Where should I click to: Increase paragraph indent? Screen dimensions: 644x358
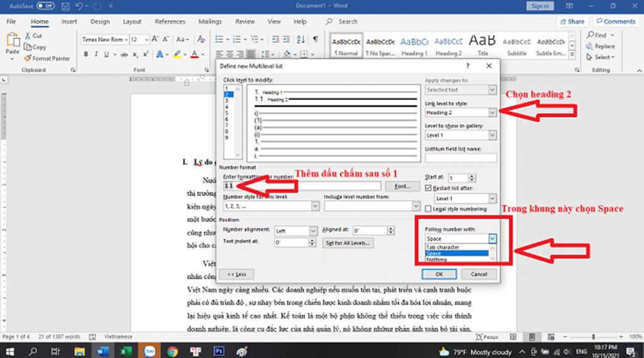coord(286,40)
